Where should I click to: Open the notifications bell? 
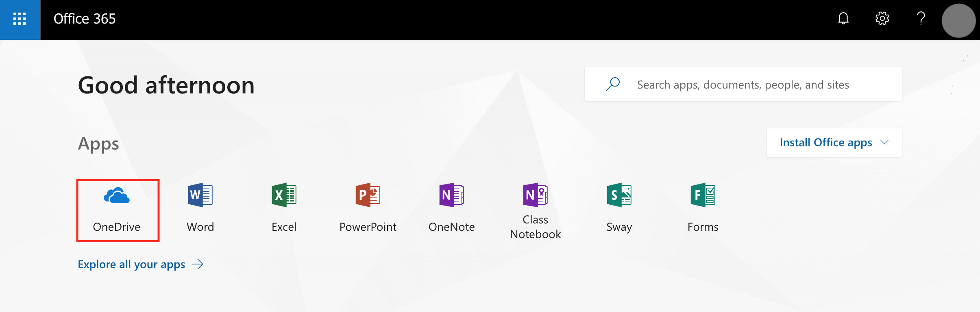click(x=843, y=19)
